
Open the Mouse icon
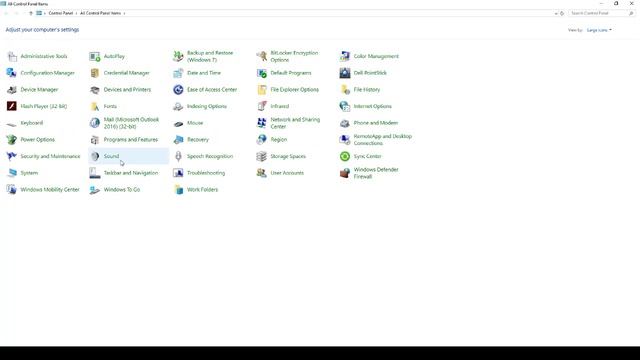[178, 123]
